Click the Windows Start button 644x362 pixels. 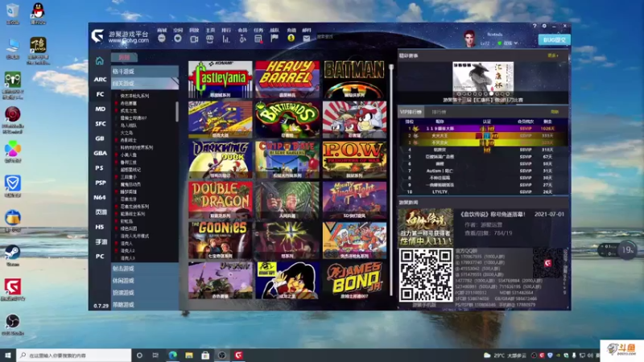(x=8, y=355)
